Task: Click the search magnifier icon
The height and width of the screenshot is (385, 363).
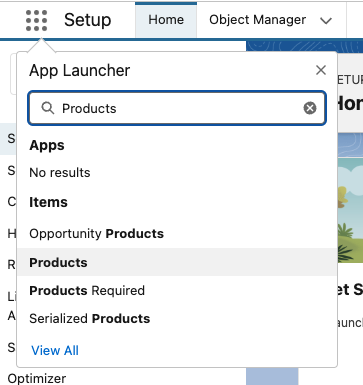Action: coord(48,108)
